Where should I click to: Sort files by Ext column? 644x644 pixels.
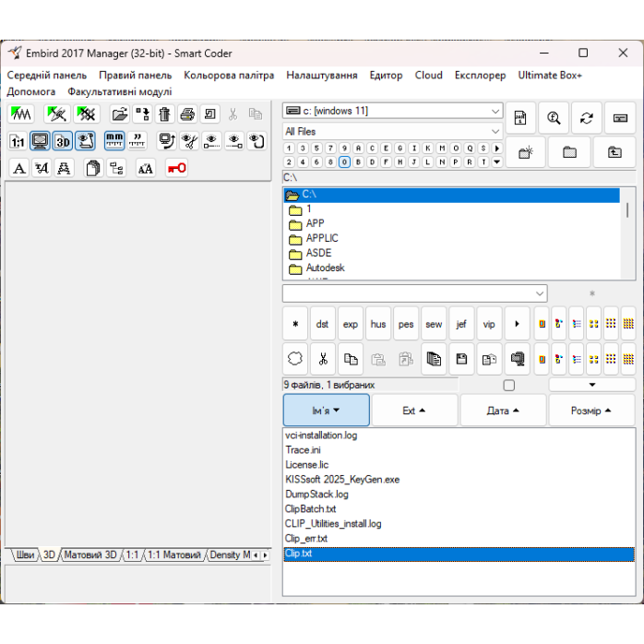point(414,411)
